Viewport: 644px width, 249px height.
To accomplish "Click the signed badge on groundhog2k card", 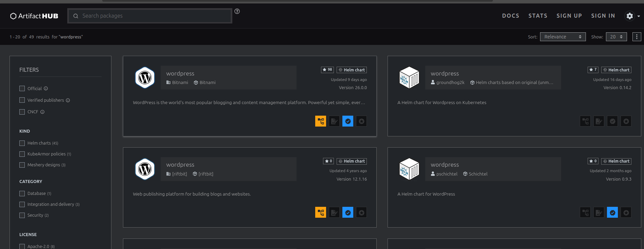I will (599, 121).
